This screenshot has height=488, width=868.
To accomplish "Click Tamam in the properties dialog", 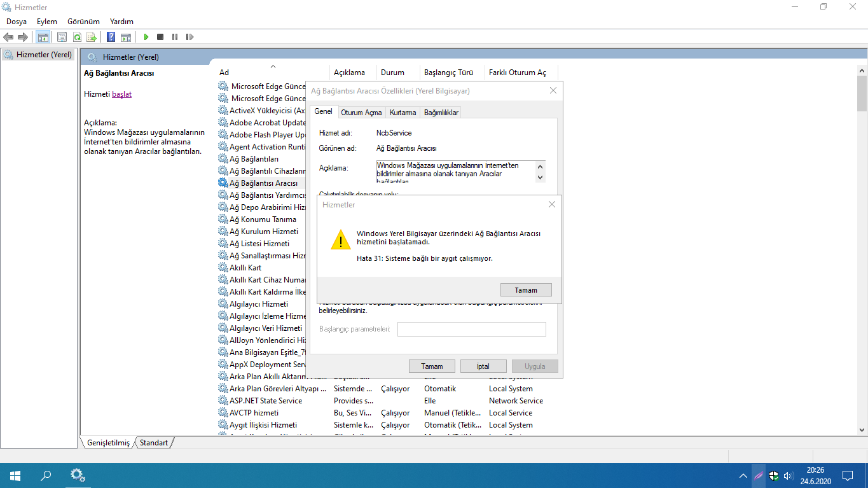I will pos(432,366).
